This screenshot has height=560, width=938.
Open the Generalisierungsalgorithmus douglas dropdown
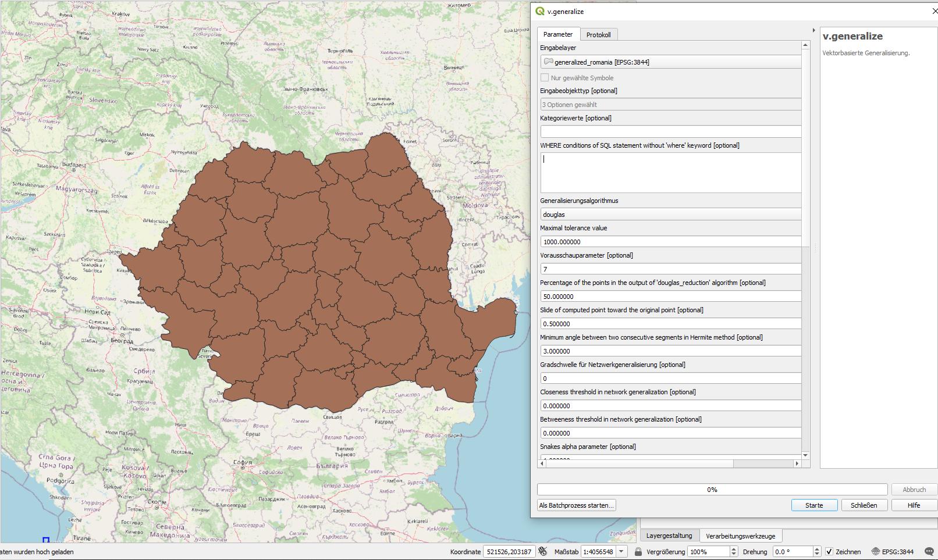point(670,215)
